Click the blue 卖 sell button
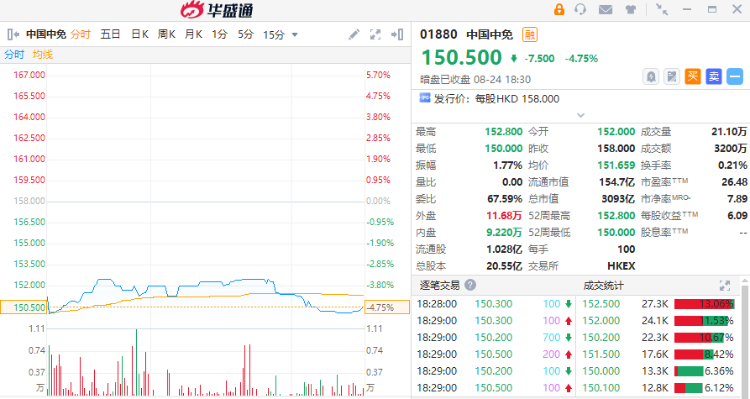 [x=714, y=77]
